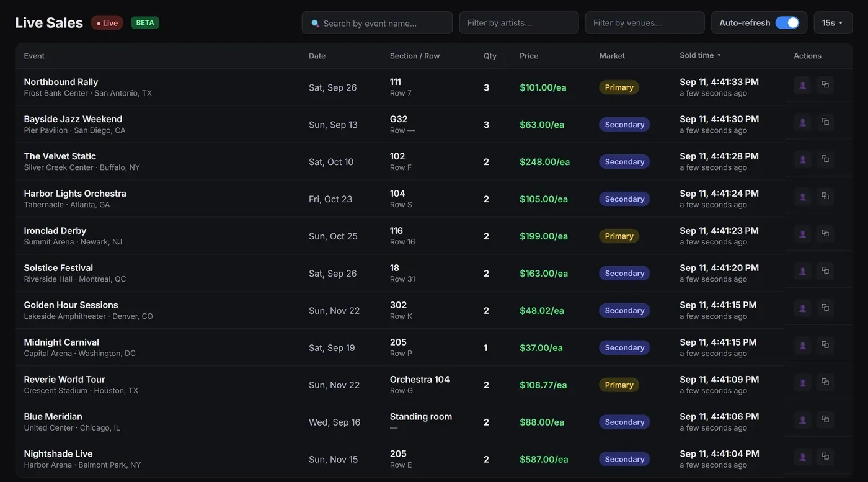Click the $587.00/ea price
The image size is (868, 482).
(544, 460)
